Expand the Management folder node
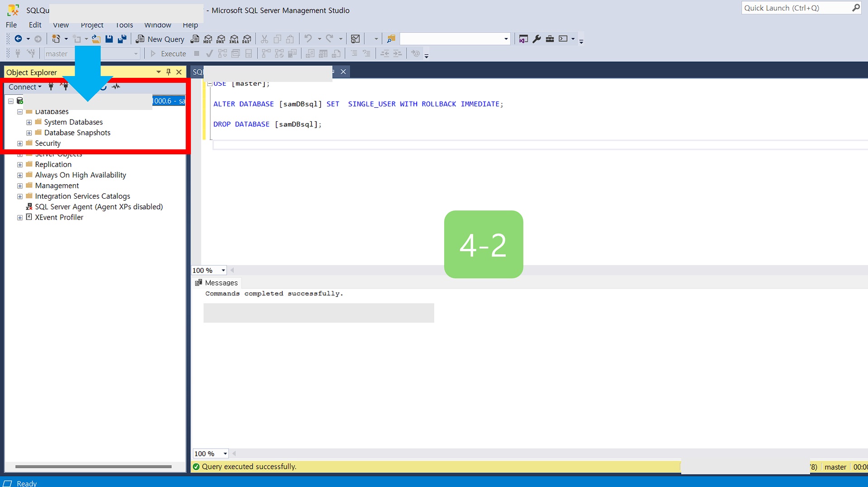Image resolution: width=868 pixels, height=487 pixels. [20, 186]
